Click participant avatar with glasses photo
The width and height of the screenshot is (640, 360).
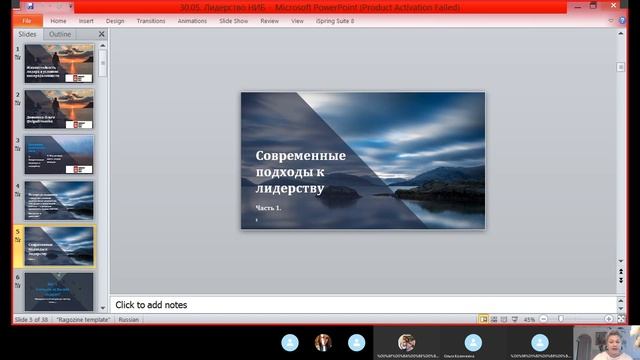(407, 342)
